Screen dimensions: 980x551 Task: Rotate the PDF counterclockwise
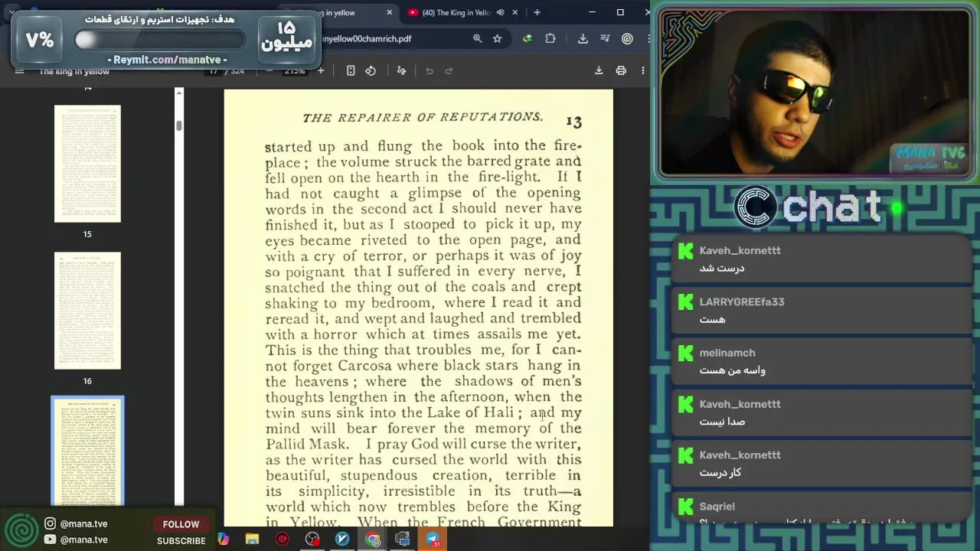coord(371,70)
